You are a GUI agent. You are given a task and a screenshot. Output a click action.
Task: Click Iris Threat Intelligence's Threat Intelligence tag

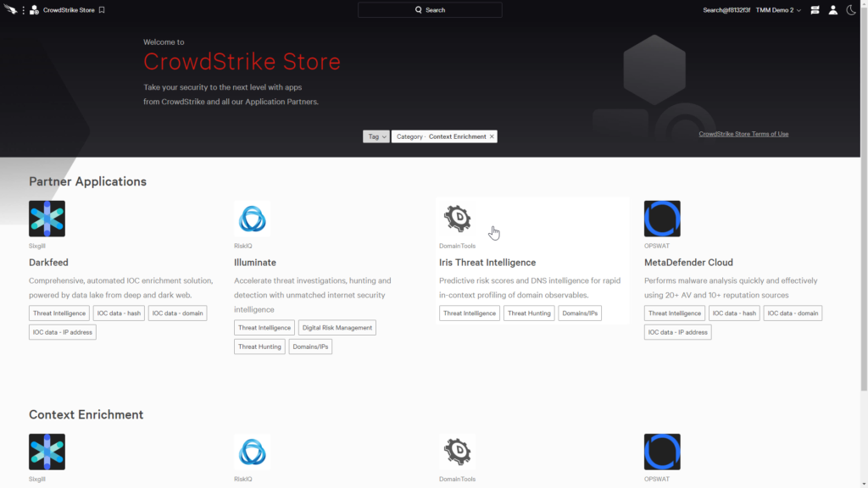[470, 313]
